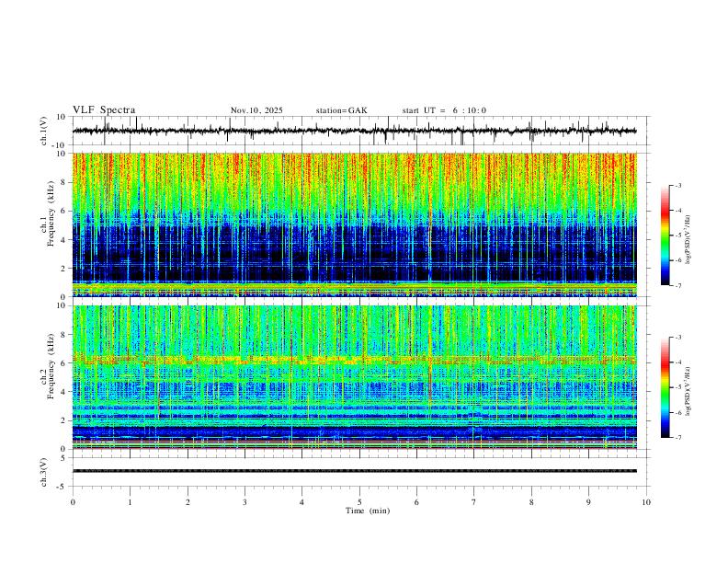The image size is (728, 563).
Task: Click the 'ch.1(V)' axis label
Action: pyautogui.click(x=44, y=131)
